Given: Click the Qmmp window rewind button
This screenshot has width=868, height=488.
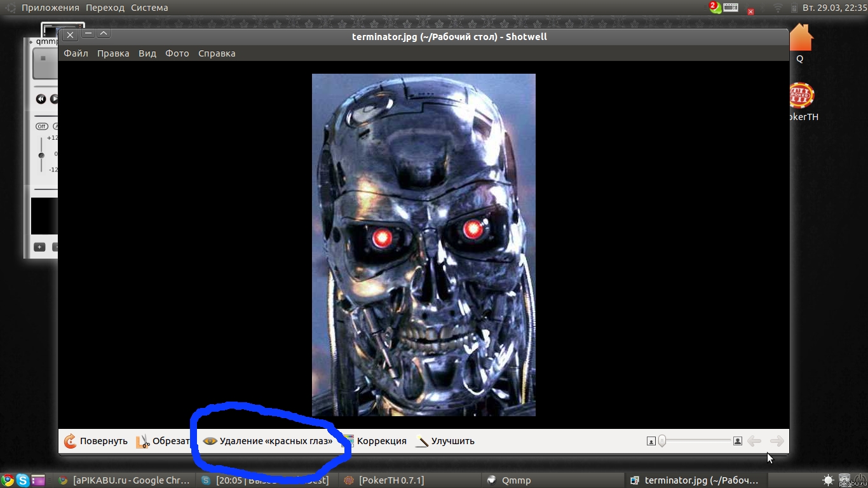Looking at the screenshot, I should click(41, 99).
